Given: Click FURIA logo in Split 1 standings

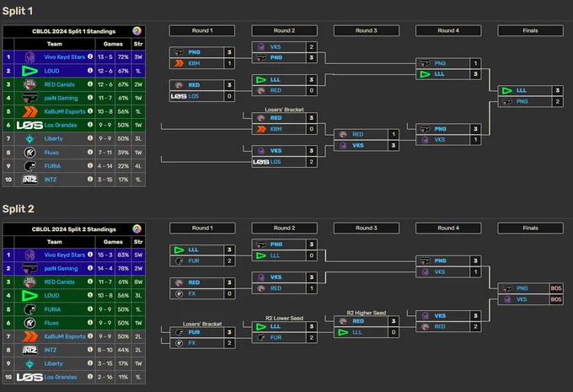Looking at the screenshot, I should tap(29, 166).
